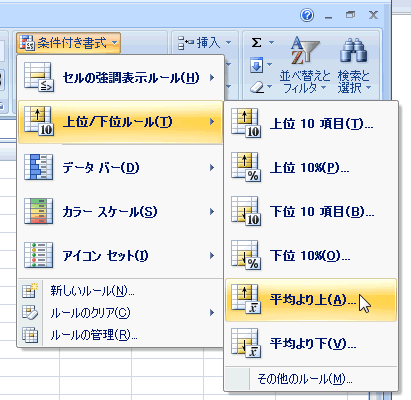Expand arrow beside アイコン セット
This screenshot has width=411, height=400.
point(212,256)
